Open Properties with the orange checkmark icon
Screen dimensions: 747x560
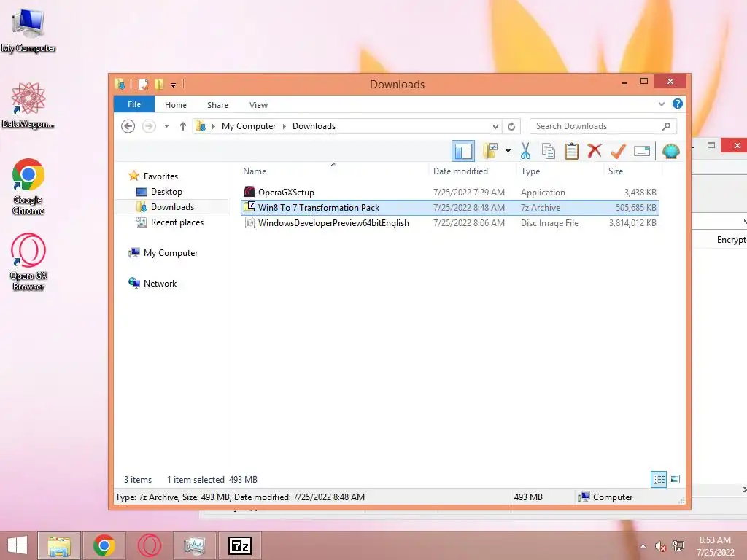[618, 152]
